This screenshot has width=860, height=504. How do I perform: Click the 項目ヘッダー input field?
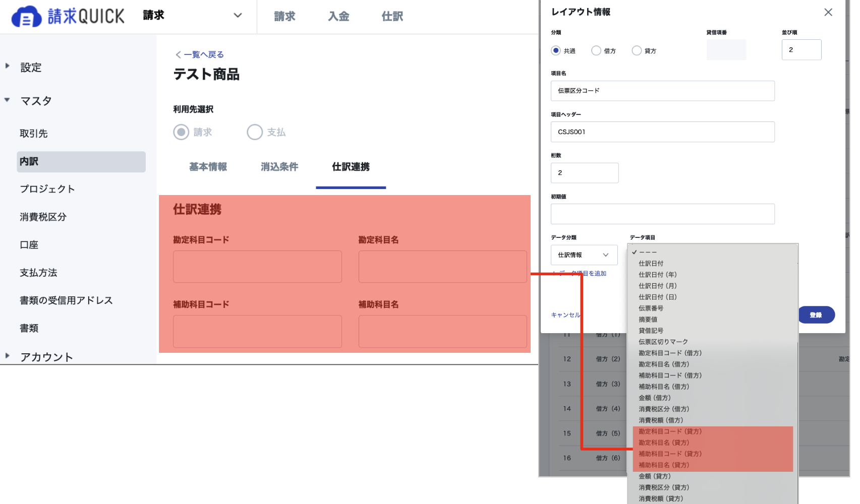point(663,132)
